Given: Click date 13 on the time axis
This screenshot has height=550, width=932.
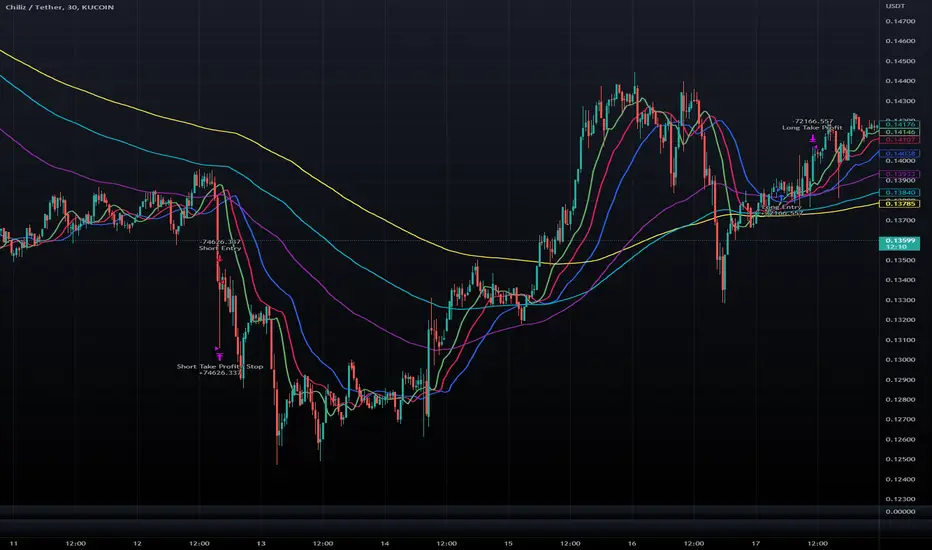Looking at the screenshot, I should (261, 543).
